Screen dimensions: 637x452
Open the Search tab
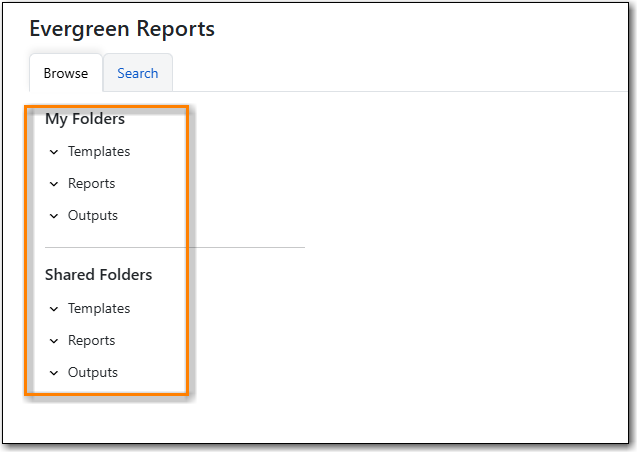[138, 73]
